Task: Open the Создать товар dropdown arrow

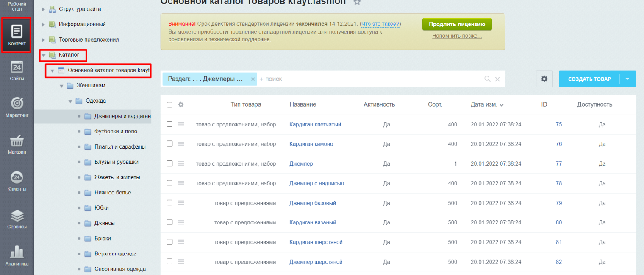Action: 627,79
